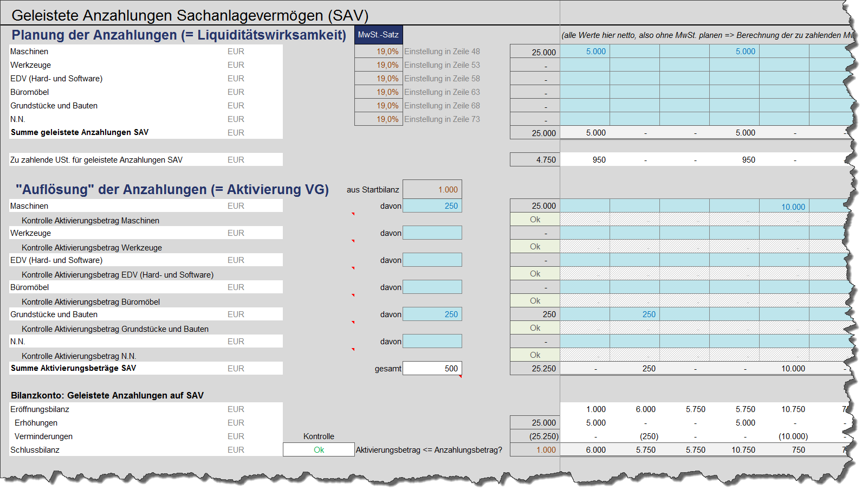Click the 19,0% rate for Büromöbel
Viewport: 868px width, 495px height.
point(378,92)
